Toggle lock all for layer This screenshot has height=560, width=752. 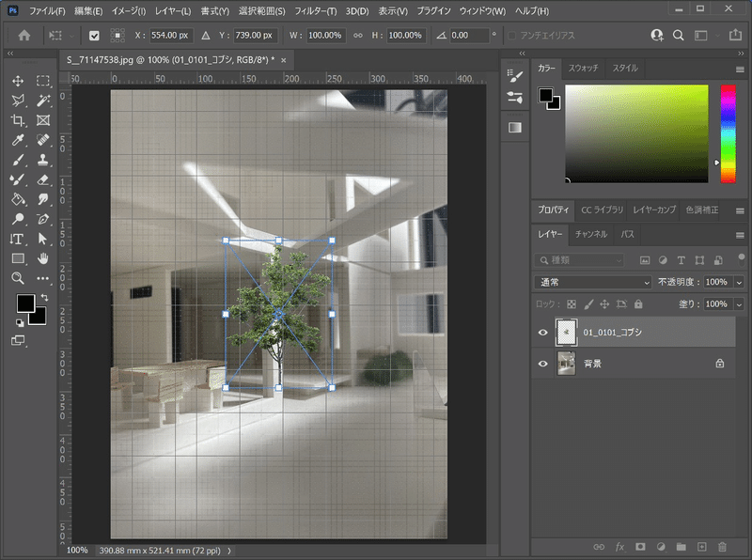coord(638,304)
